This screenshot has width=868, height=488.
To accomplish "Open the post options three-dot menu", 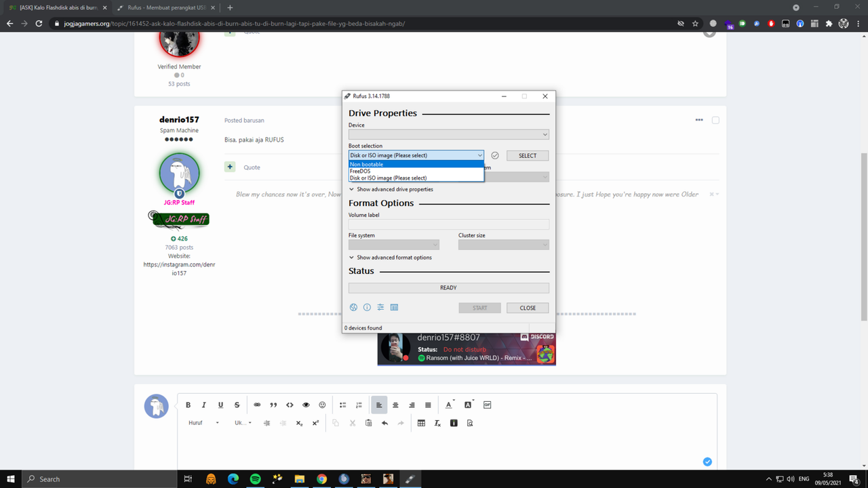I will 699,120.
